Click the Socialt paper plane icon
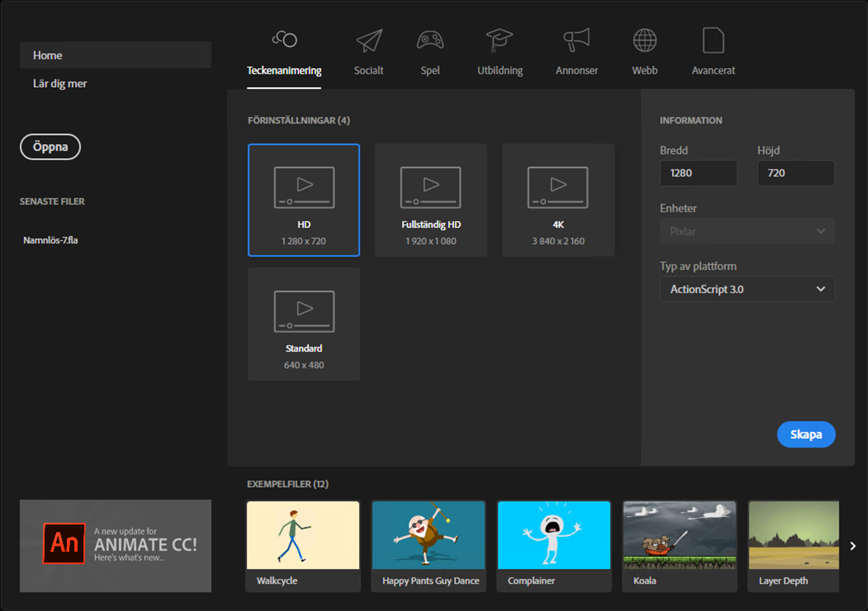 pos(369,40)
